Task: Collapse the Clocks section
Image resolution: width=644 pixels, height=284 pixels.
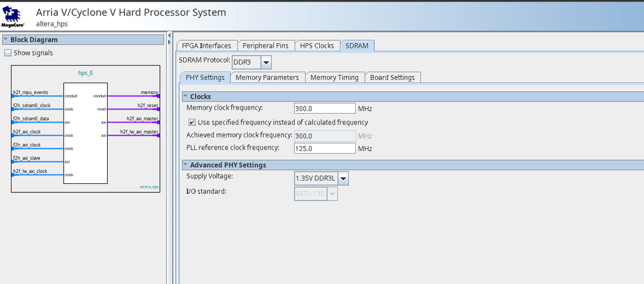Action: tap(185, 96)
